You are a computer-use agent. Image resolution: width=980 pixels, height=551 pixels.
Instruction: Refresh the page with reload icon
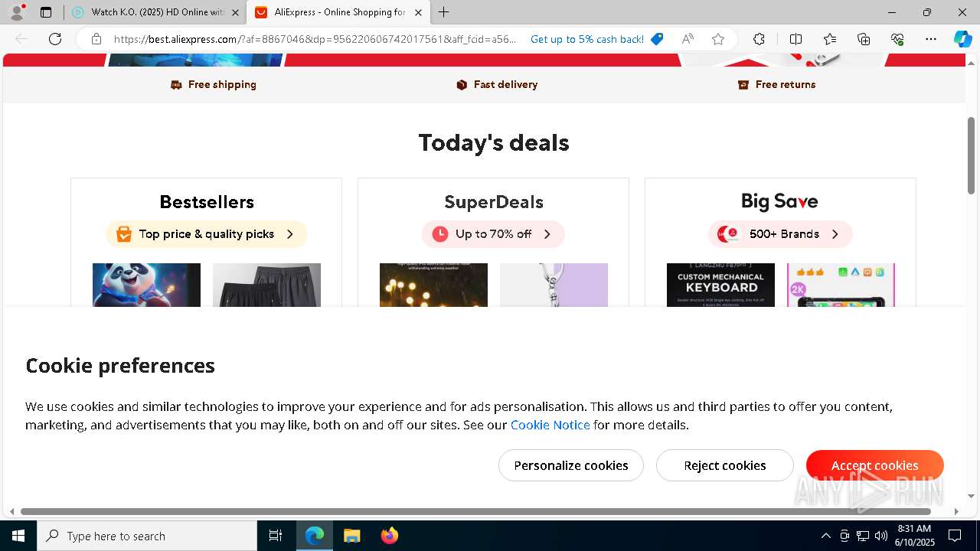coord(55,39)
